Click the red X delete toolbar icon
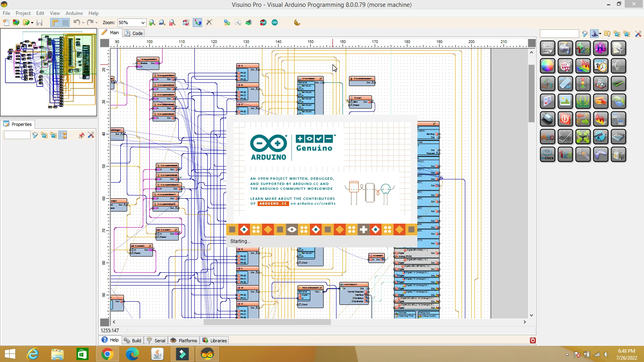 point(209,23)
